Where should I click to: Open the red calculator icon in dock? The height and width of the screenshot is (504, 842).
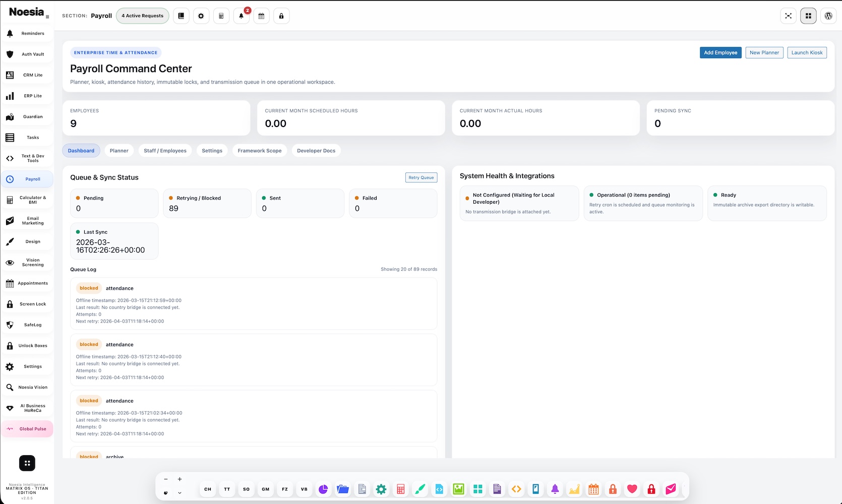[401, 489]
